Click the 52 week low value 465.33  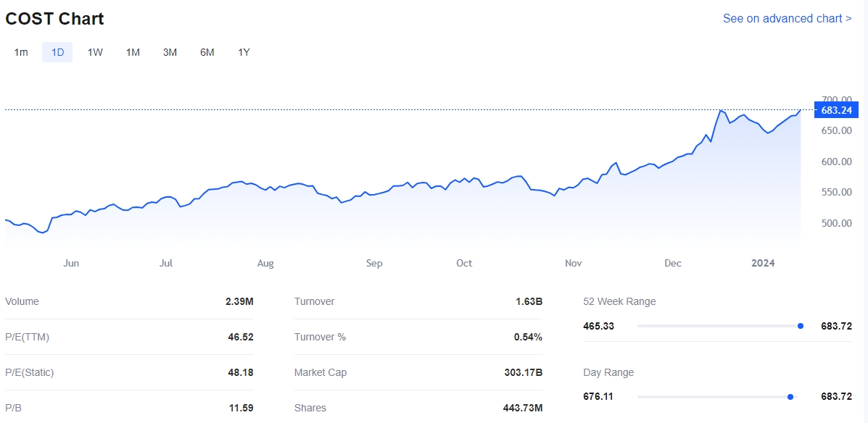[x=598, y=326]
